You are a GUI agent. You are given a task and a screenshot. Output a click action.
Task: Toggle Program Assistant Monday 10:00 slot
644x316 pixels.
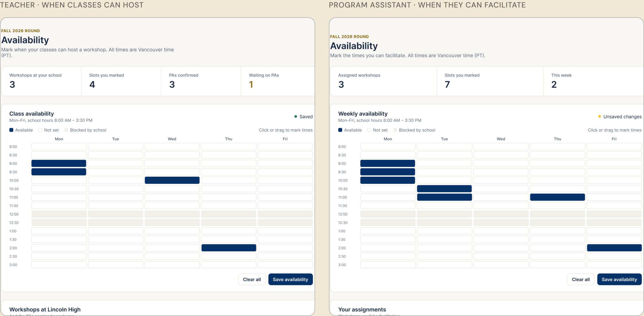[x=388, y=180]
